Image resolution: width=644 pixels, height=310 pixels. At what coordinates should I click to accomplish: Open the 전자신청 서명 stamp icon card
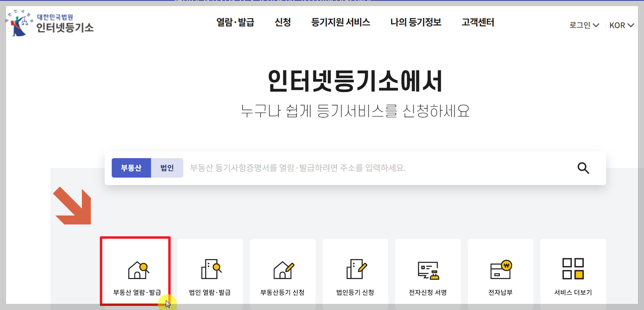coord(428,274)
